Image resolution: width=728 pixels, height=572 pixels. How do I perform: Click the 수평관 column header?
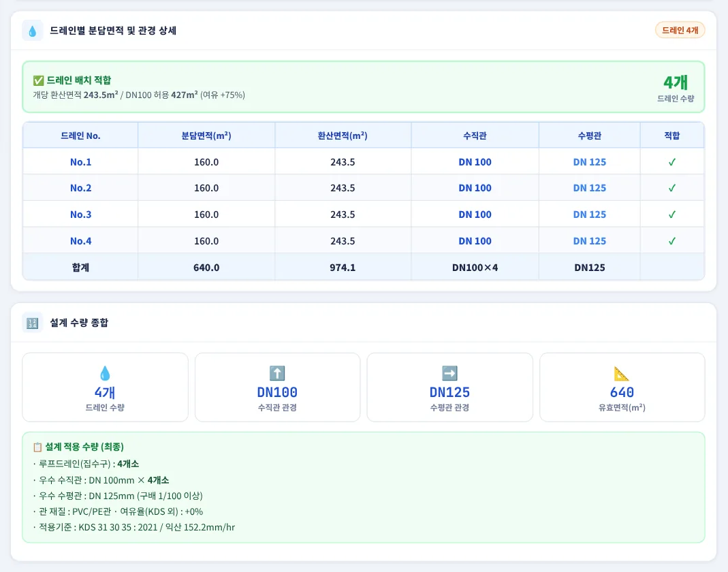590,136
